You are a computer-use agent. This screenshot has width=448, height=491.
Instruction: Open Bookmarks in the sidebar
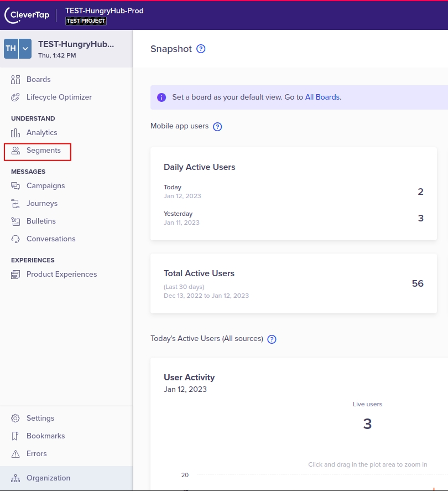pos(45,436)
